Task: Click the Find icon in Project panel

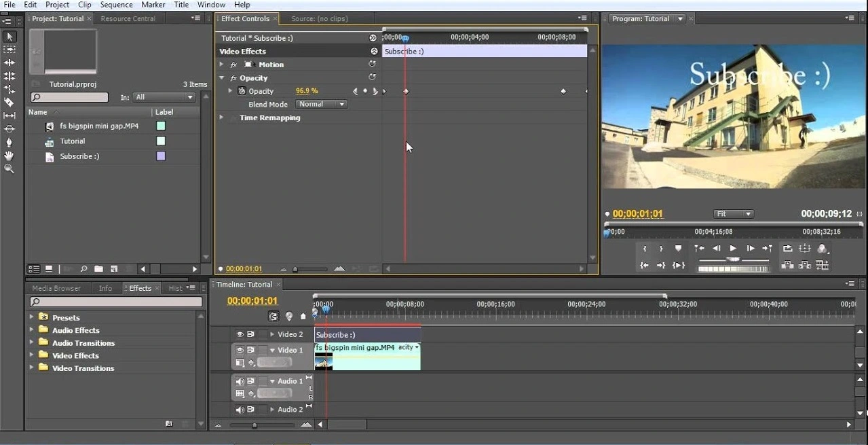Action: [x=83, y=269]
